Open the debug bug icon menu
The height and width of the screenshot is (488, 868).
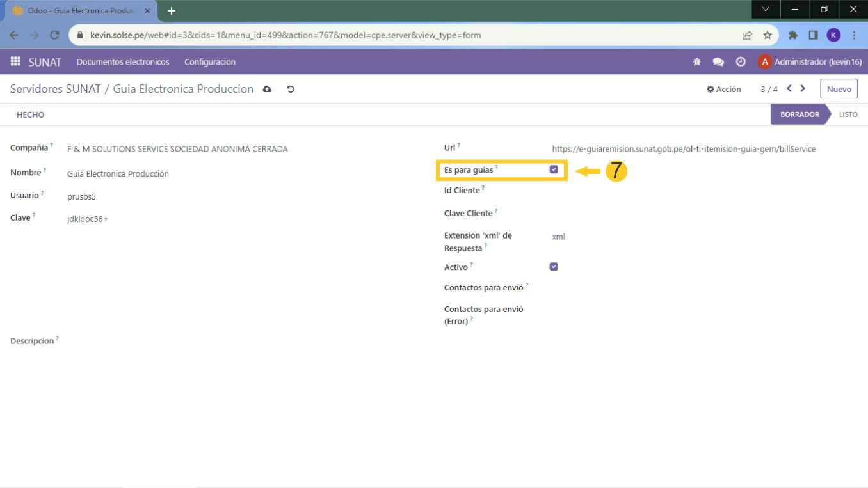(x=697, y=62)
